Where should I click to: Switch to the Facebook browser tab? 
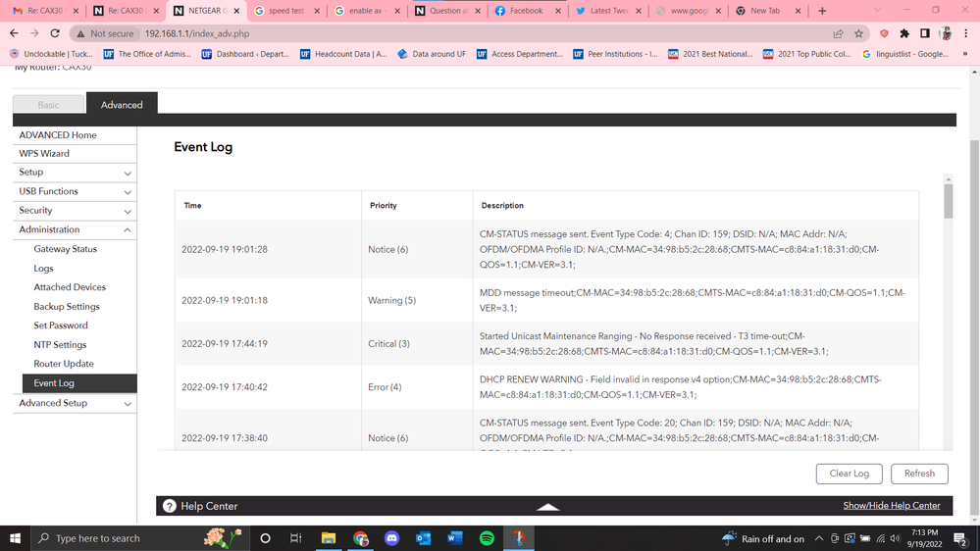pos(526,11)
